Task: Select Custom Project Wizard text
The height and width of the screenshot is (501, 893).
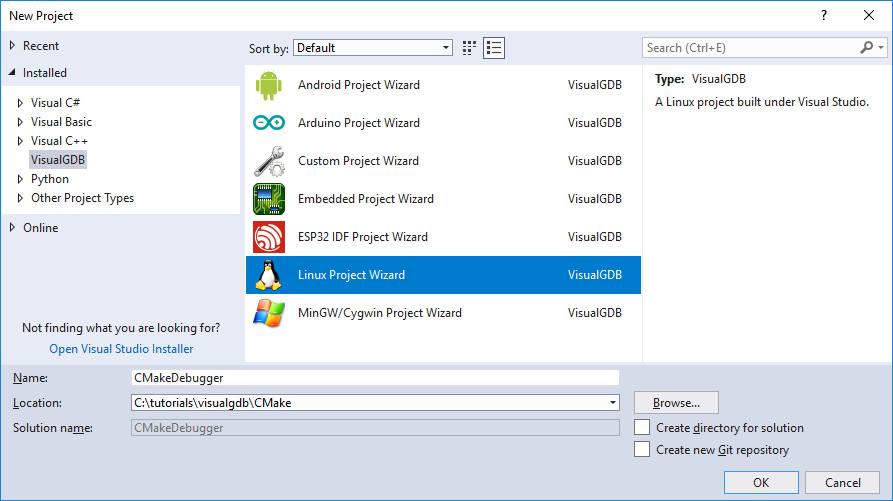Action: (x=358, y=161)
